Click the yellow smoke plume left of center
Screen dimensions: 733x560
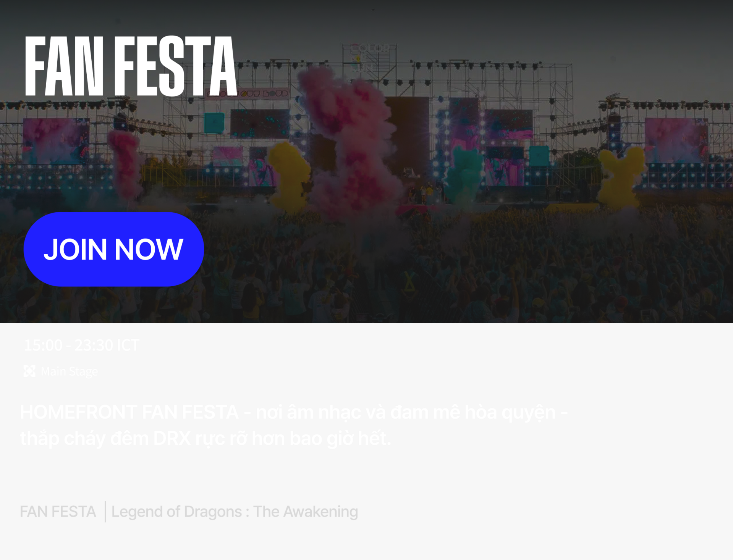290,176
